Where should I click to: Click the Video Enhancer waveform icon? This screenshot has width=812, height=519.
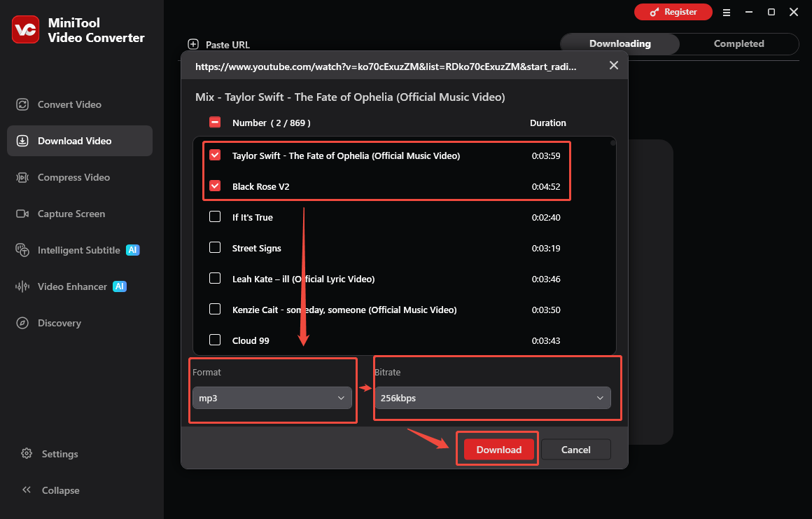pyautogui.click(x=22, y=286)
